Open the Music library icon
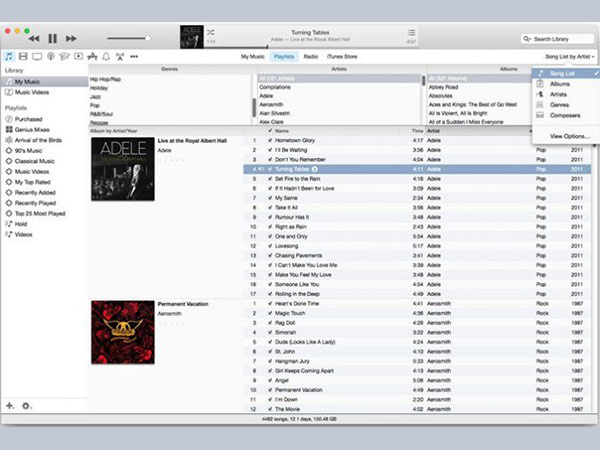 tap(9, 57)
